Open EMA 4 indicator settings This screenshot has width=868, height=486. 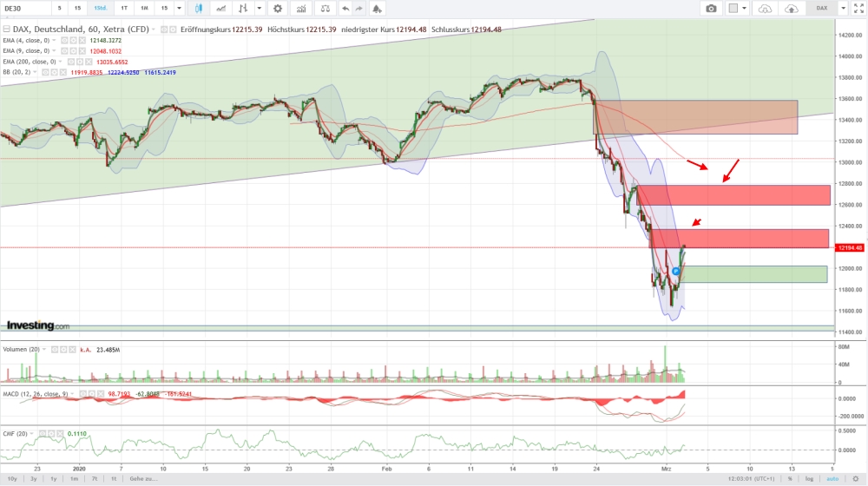pyautogui.click(x=73, y=41)
